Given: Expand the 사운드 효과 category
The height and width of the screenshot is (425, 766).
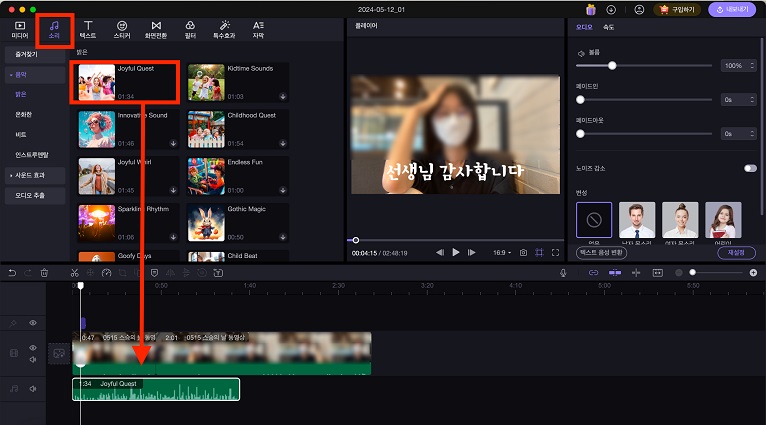Looking at the screenshot, I should 34,175.
